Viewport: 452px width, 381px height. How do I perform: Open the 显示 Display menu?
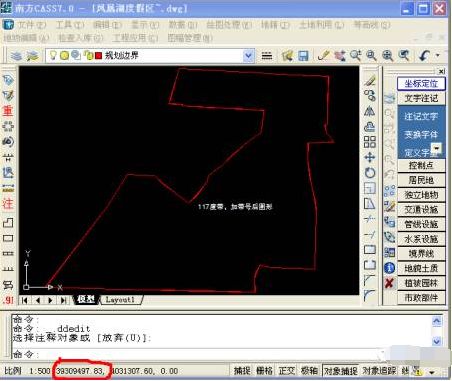tap(145, 25)
